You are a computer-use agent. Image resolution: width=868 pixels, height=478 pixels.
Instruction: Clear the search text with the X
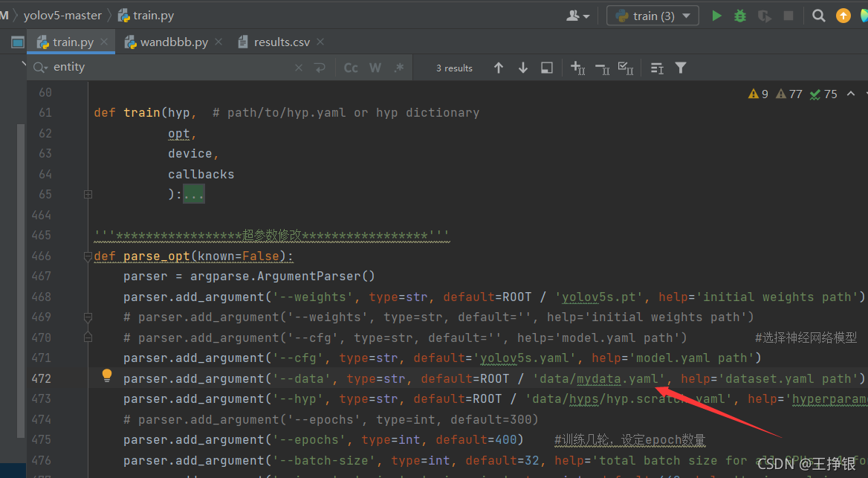(x=299, y=68)
